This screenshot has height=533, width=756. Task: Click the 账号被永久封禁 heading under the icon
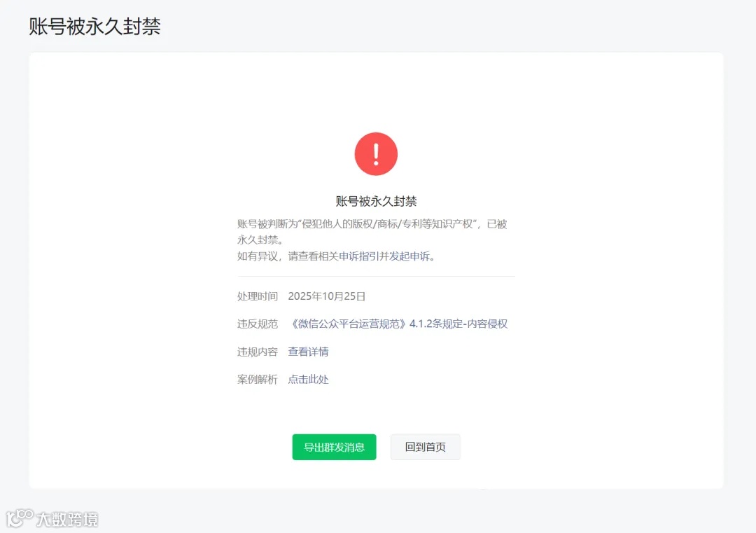pos(376,201)
